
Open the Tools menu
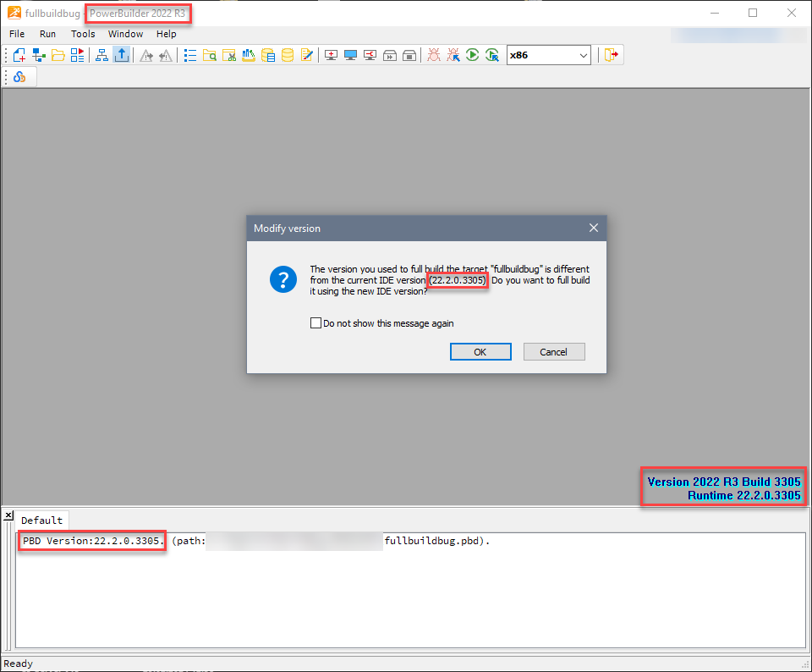tap(83, 34)
